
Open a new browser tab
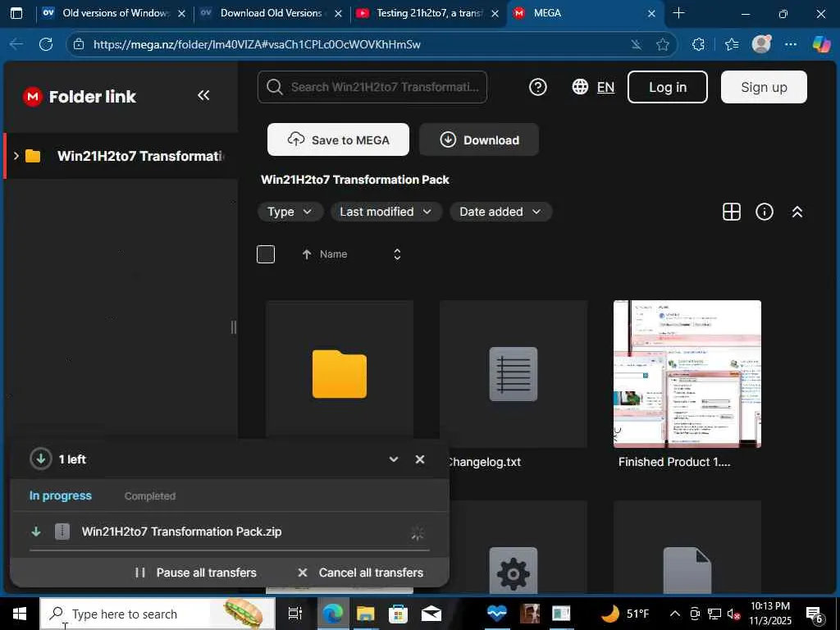point(678,13)
